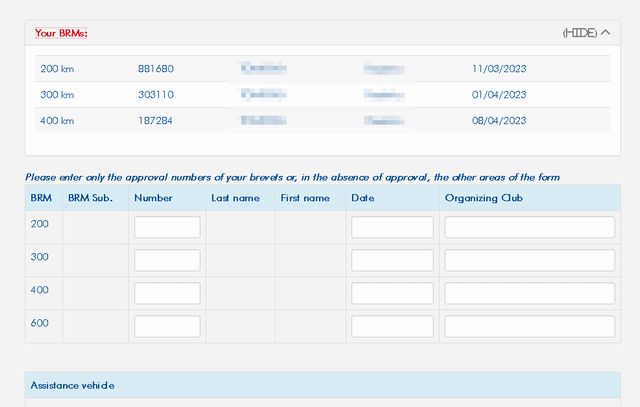This screenshot has width=640, height=407.
Task: Click the Date field for BRM 200
Action: [392, 227]
